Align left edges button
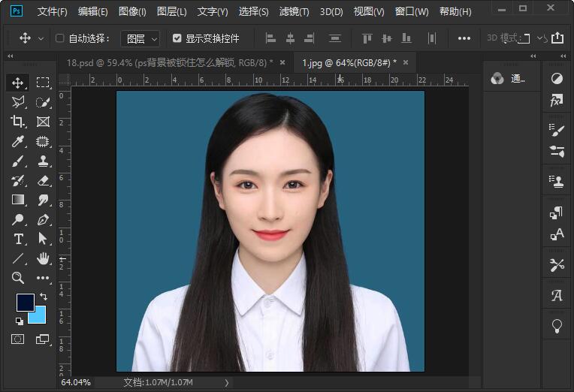The width and height of the screenshot is (574, 392). [x=270, y=38]
